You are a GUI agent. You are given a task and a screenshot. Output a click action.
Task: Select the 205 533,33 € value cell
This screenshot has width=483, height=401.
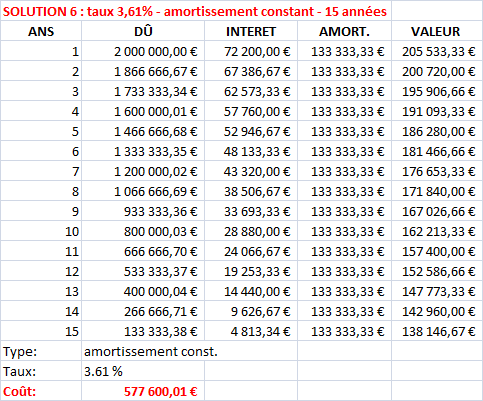click(x=435, y=51)
